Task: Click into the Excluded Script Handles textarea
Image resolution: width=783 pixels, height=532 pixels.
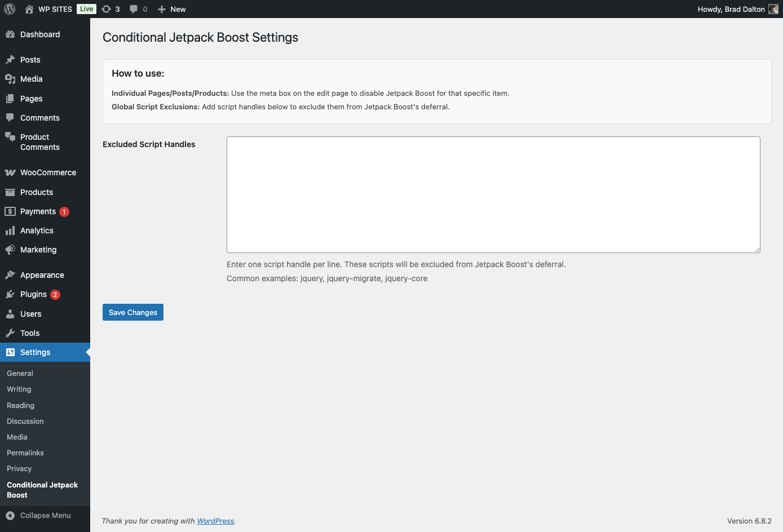Action: (x=493, y=194)
